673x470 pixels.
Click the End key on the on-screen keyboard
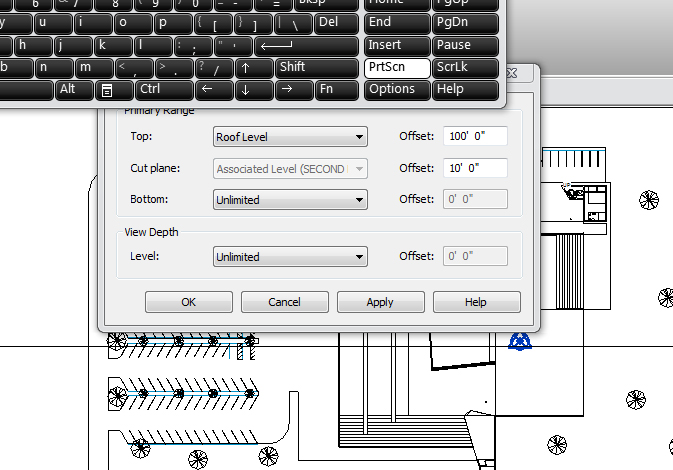coord(397,23)
